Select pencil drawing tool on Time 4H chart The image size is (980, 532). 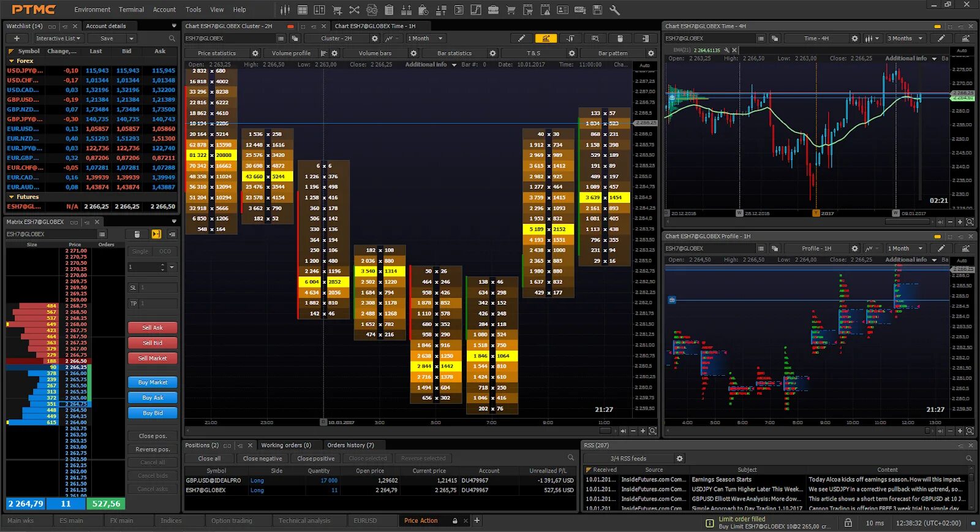(x=941, y=38)
